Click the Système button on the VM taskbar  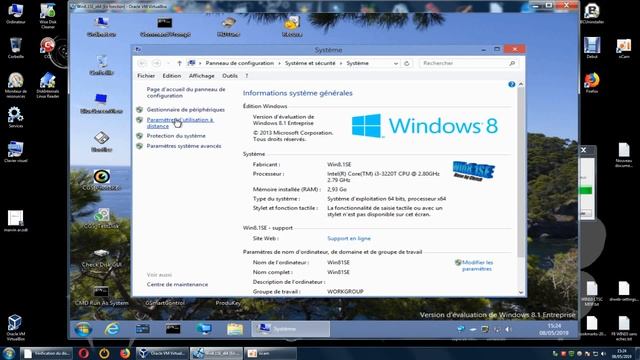pyautogui.click(x=290, y=329)
